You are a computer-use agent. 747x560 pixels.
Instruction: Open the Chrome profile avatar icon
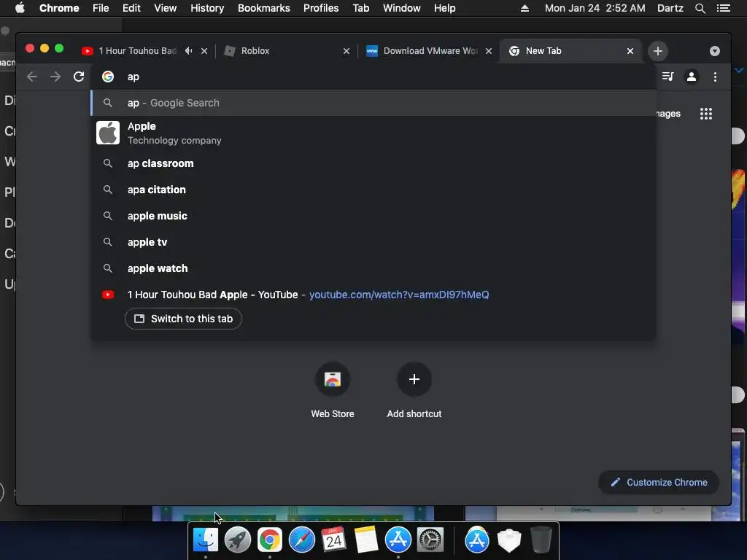click(692, 77)
